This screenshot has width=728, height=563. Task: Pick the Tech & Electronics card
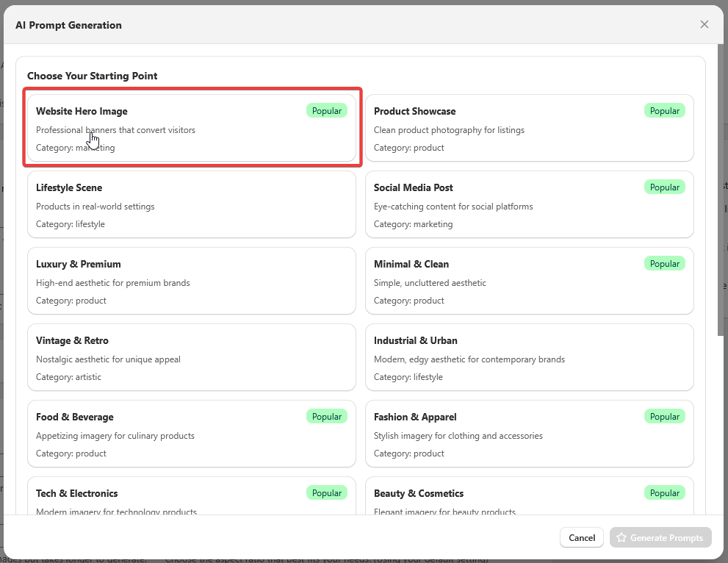pos(191,500)
